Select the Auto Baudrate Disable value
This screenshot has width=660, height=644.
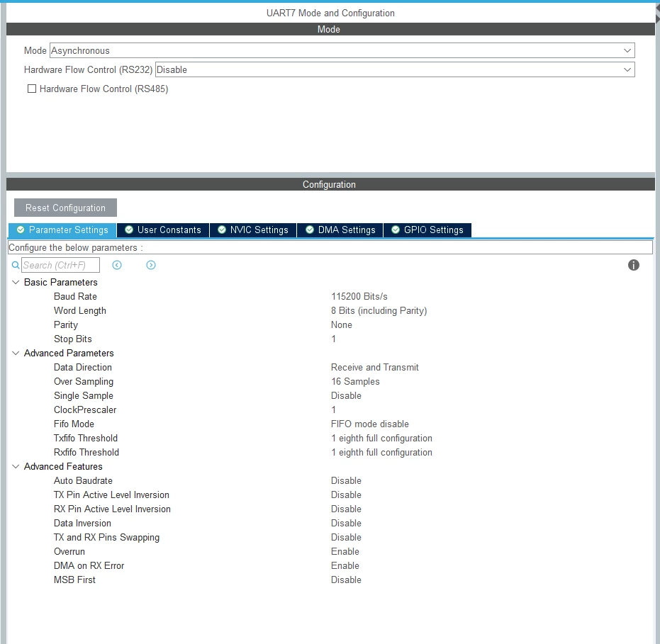point(346,481)
